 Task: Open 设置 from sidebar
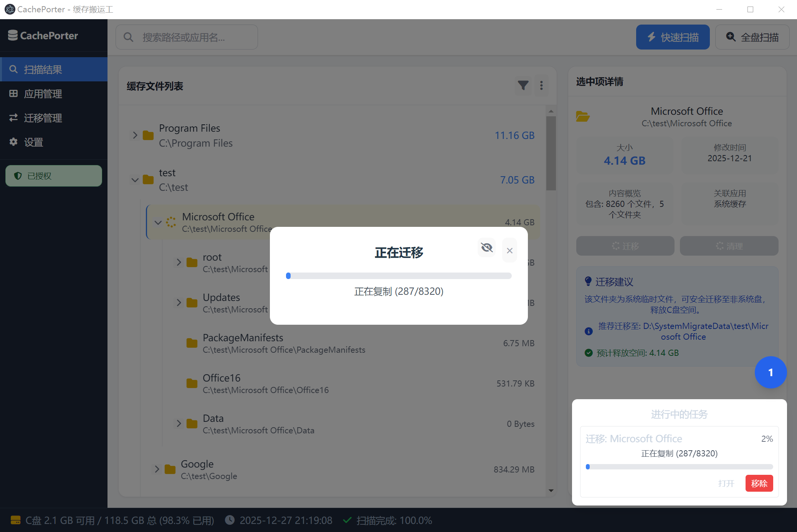(34, 142)
